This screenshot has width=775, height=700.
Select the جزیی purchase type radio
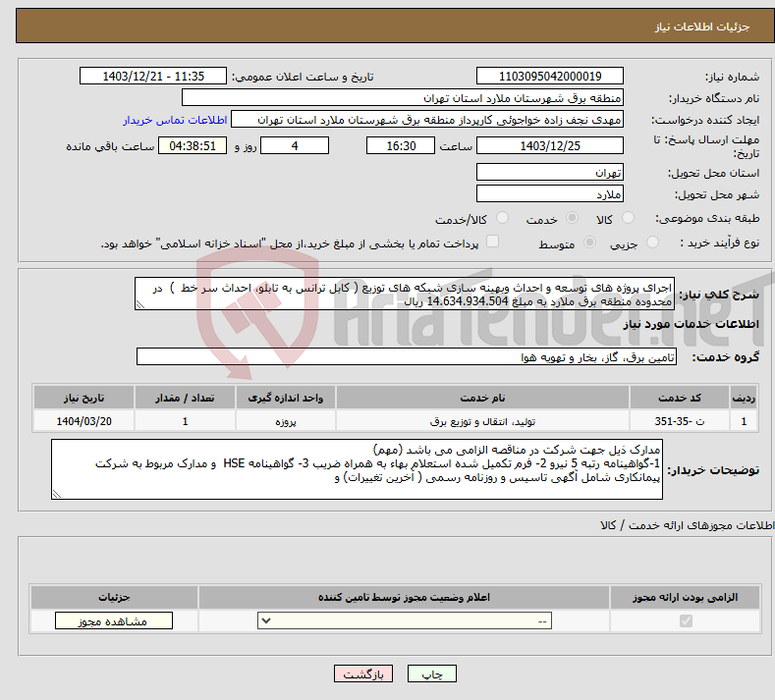pos(652,242)
